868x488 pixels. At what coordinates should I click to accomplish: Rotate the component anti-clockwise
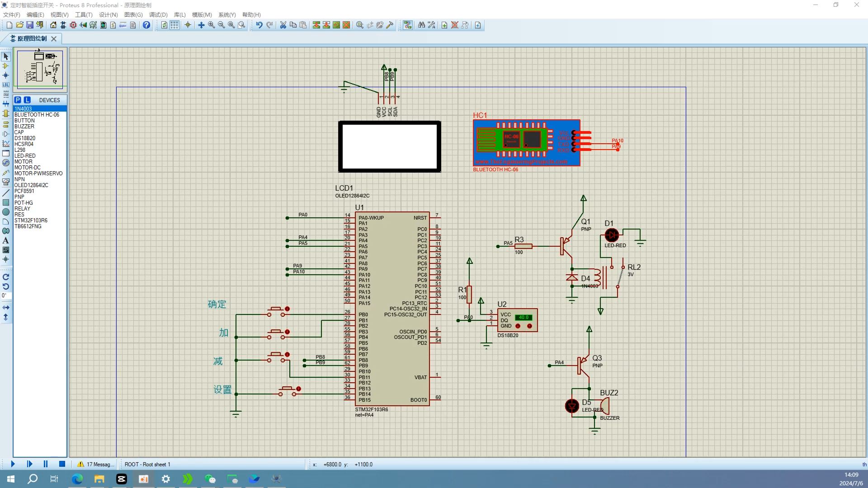coord(6,286)
